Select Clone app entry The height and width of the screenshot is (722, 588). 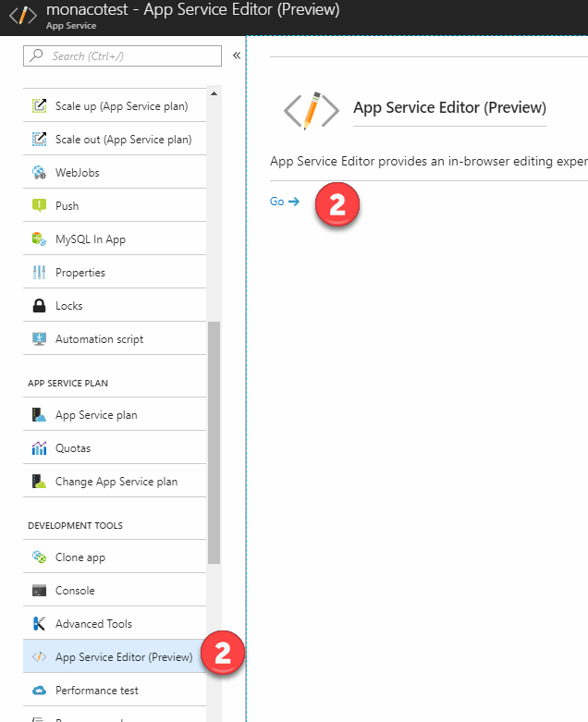[115, 557]
